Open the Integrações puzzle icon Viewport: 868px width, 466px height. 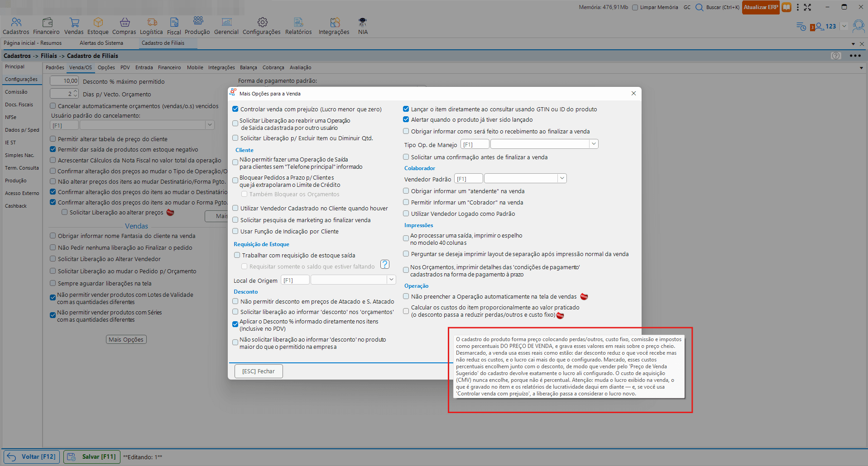335,22
